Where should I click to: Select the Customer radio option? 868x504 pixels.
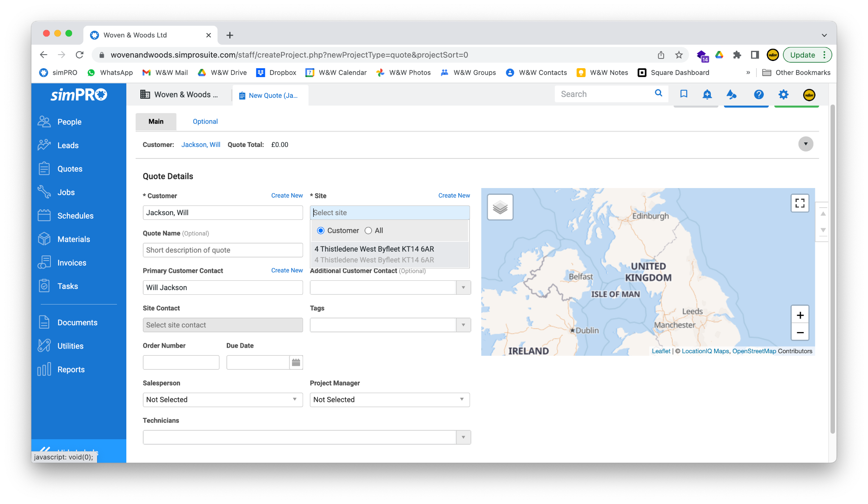(321, 230)
